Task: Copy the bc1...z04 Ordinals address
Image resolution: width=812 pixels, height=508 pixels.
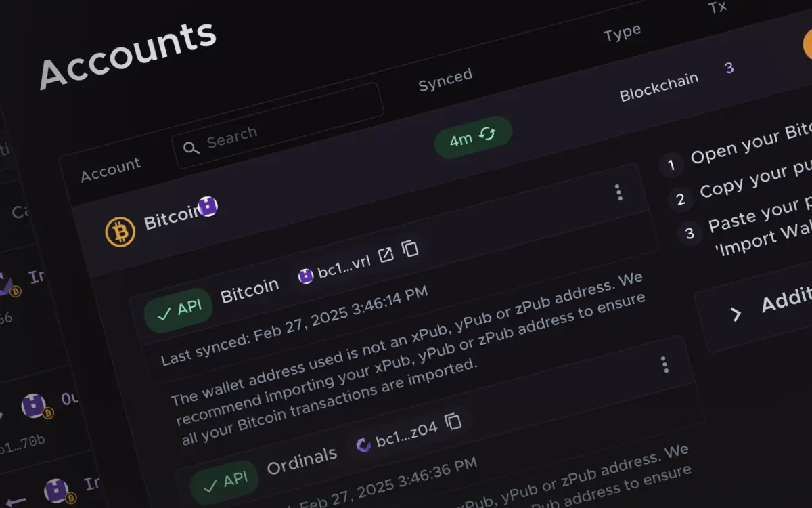Action: 453,421
